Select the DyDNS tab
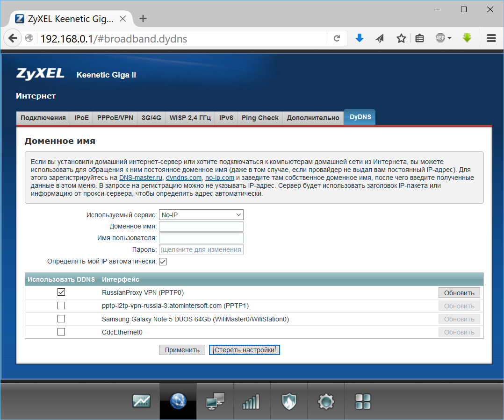The height and width of the screenshot is (420, 504). click(x=360, y=117)
